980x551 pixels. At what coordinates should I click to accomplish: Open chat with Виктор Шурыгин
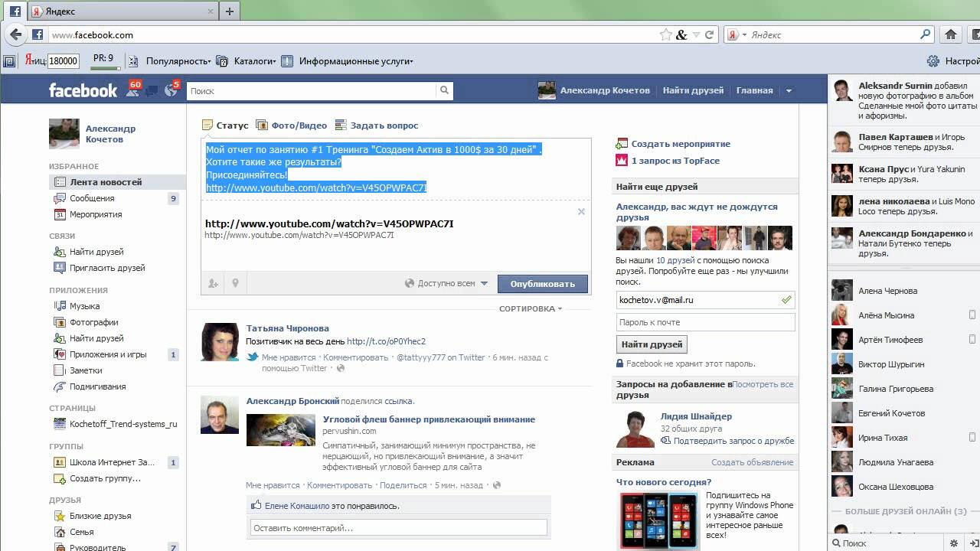(891, 364)
